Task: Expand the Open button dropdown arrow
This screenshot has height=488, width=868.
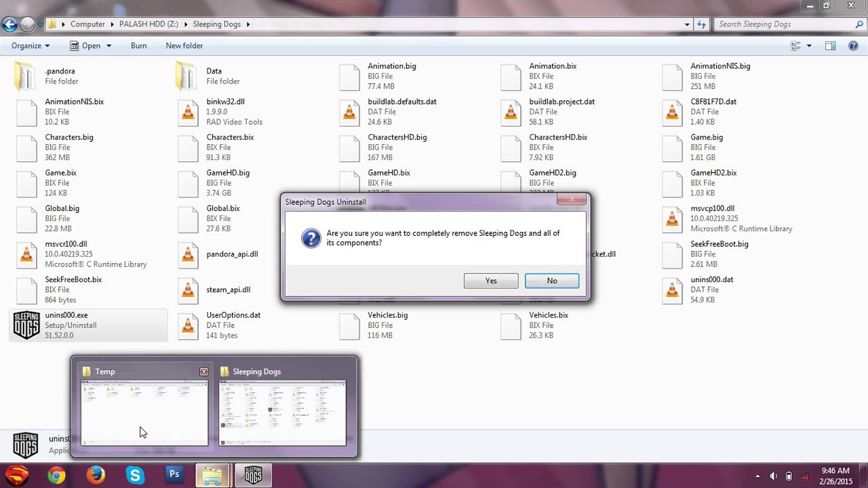Action: (108, 45)
